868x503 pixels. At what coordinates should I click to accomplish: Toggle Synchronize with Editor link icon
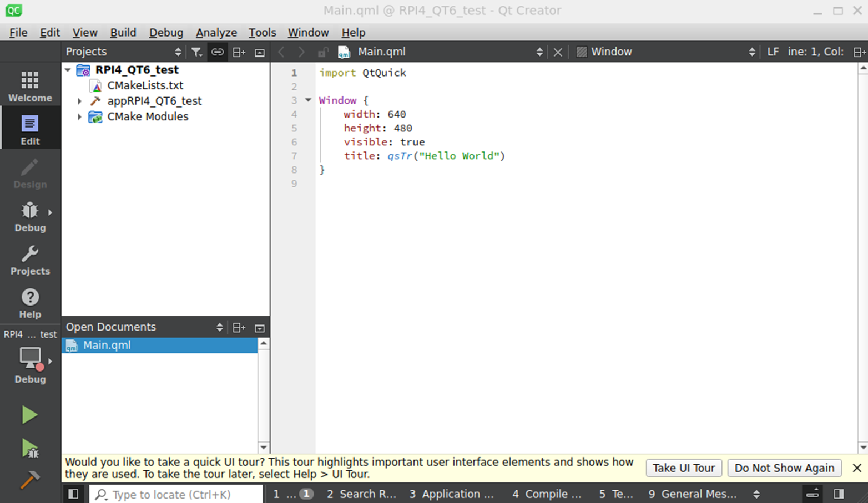tap(218, 52)
